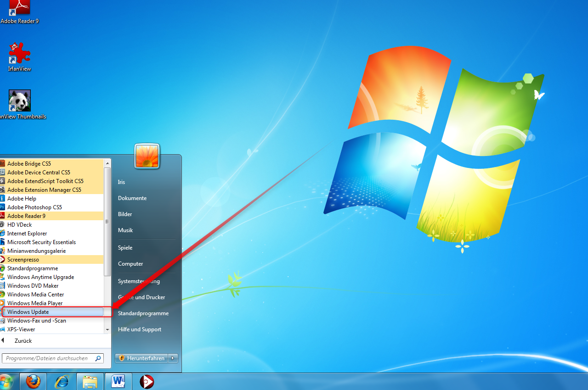Image resolution: width=588 pixels, height=390 pixels.
Task: Open Spiele from the Start menu
Action: tap(125, 248)
